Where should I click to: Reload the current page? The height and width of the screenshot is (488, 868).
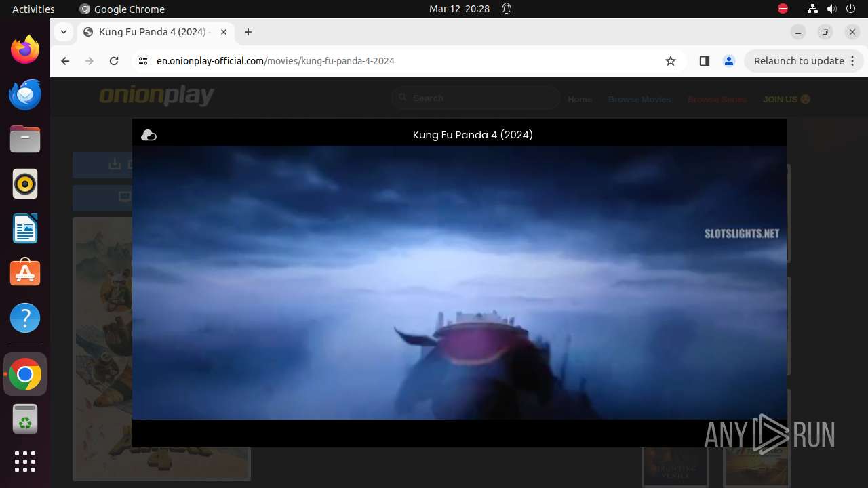[114, 61]
